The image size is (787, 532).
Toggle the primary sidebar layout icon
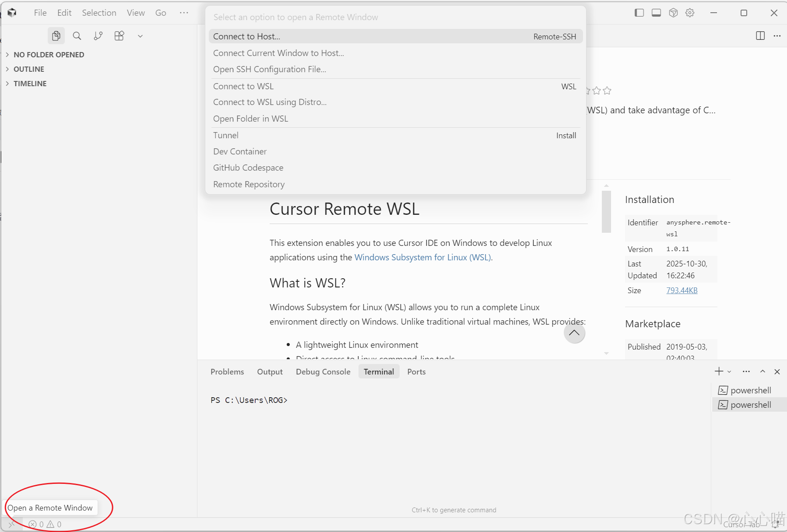pyautogui.click(x=639, y=13)
